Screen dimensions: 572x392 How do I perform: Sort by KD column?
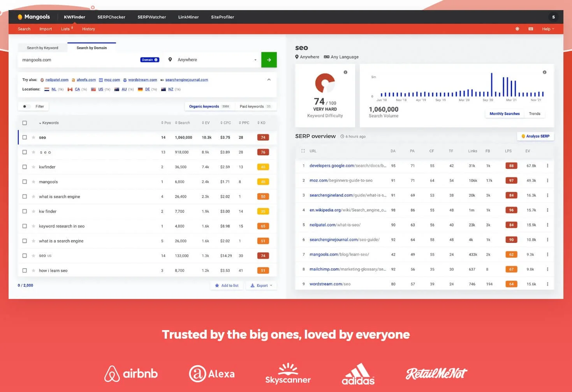(261, 123)
